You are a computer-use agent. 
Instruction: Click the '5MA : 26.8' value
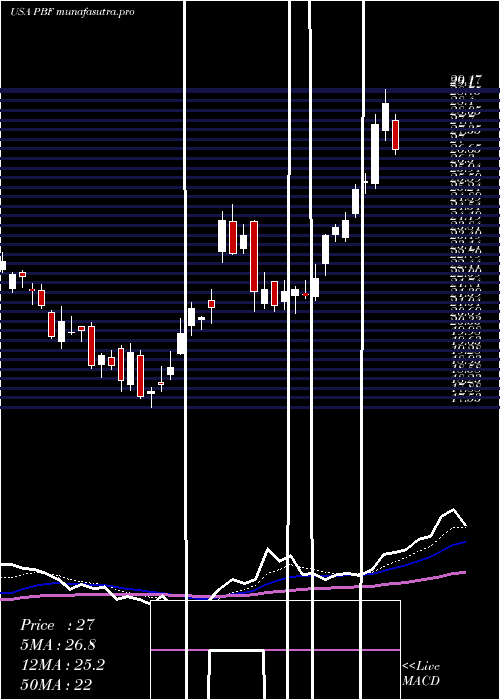58,645
